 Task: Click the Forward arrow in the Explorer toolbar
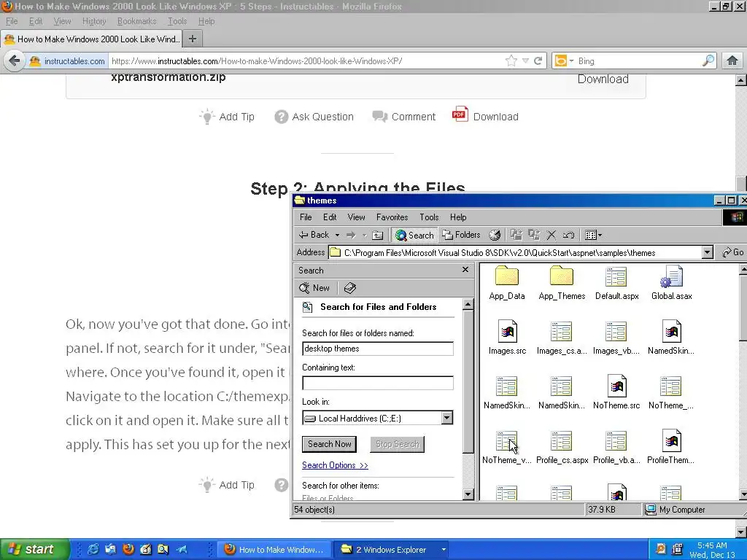(351, 235)
